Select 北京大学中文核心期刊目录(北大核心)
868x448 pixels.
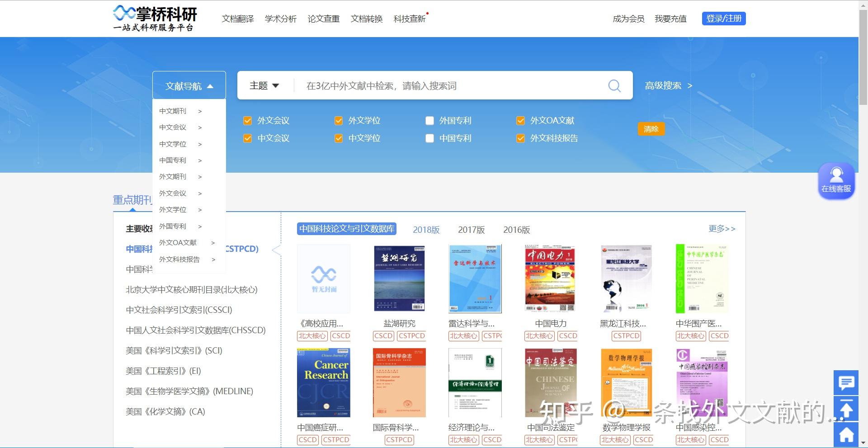click(192, 289)
